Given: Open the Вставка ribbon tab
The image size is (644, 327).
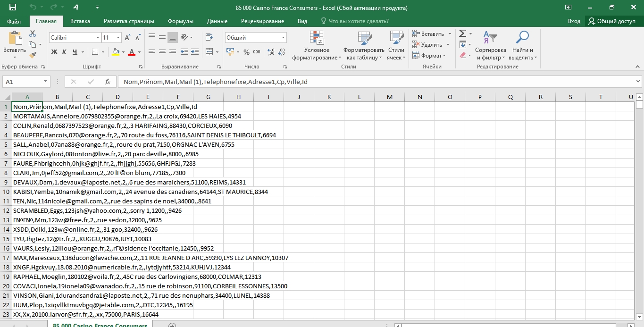Looking at the screenshot, I should tap(80, 21).
